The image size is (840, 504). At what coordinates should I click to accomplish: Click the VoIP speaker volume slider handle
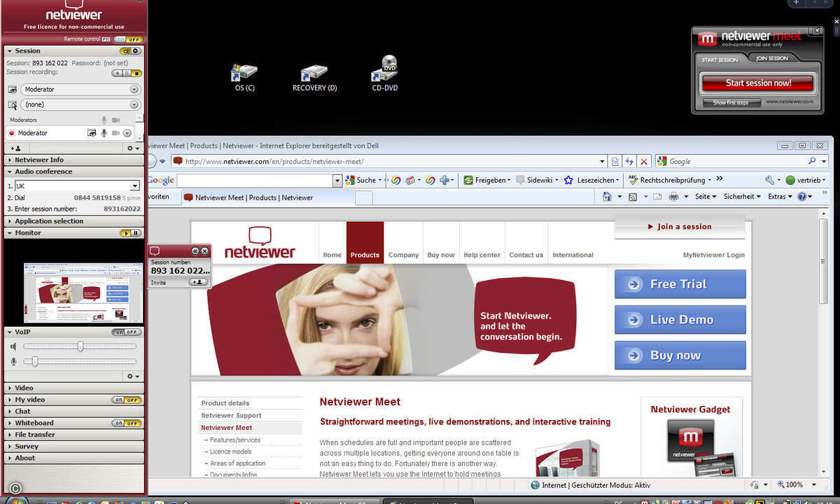[x=80, y=346]
